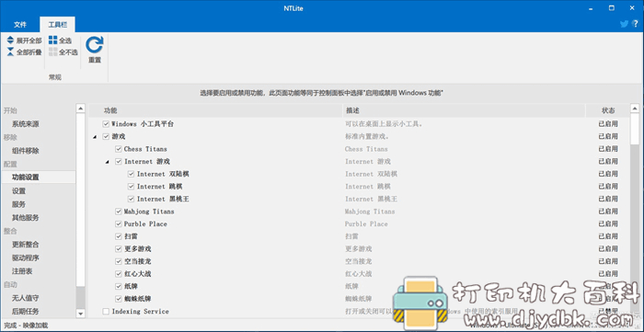644x332 pixels.
Task: Click sidebar scrollbar up arrow
Action: tap(81, 109)
